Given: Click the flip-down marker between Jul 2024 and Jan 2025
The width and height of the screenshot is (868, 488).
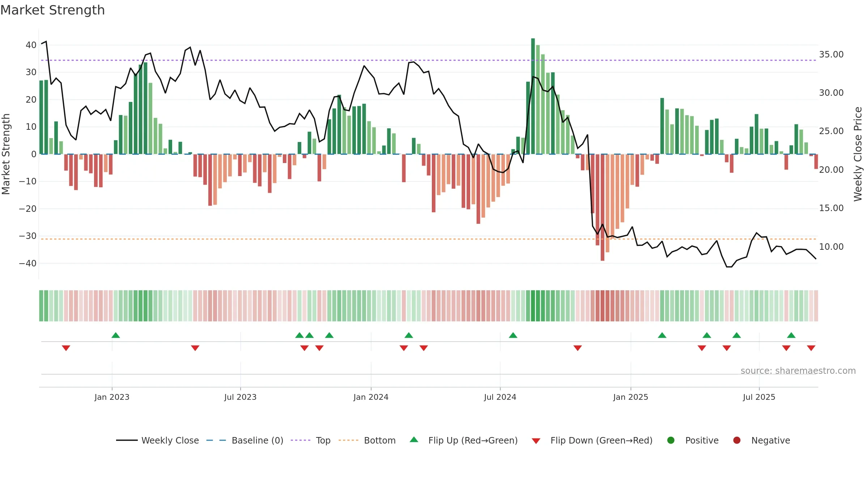Looking at the screenshot, I should (x=578, y=348).
